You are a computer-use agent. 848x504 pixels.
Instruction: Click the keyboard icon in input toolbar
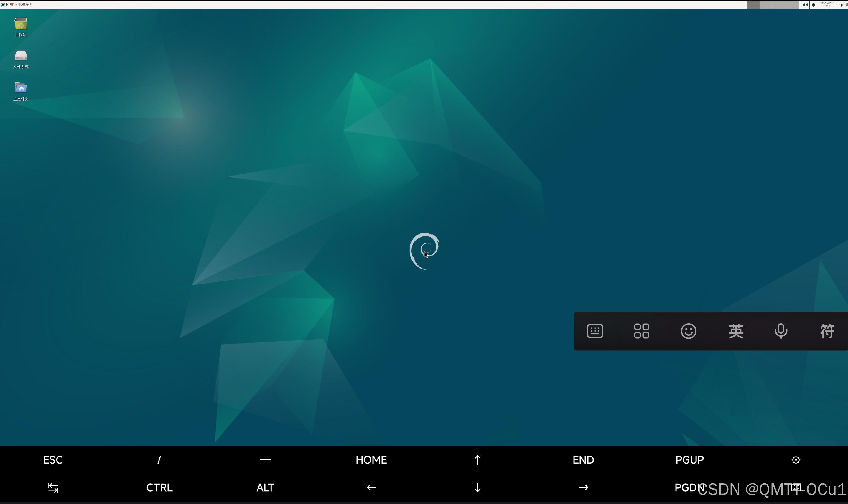(x=595, y=331)
